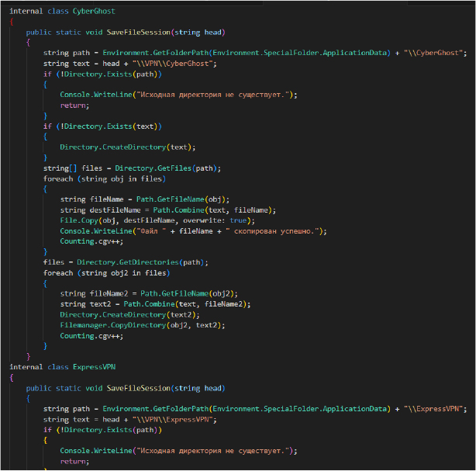
Task: Click return; statement inside the ExpressVPN class
Action: (74, 461)
